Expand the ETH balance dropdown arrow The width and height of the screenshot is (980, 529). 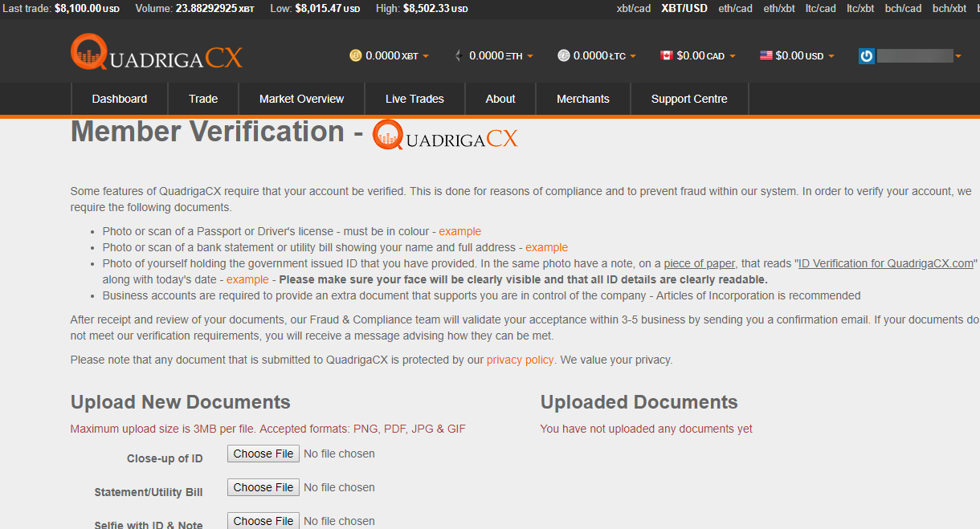(530, 56)
